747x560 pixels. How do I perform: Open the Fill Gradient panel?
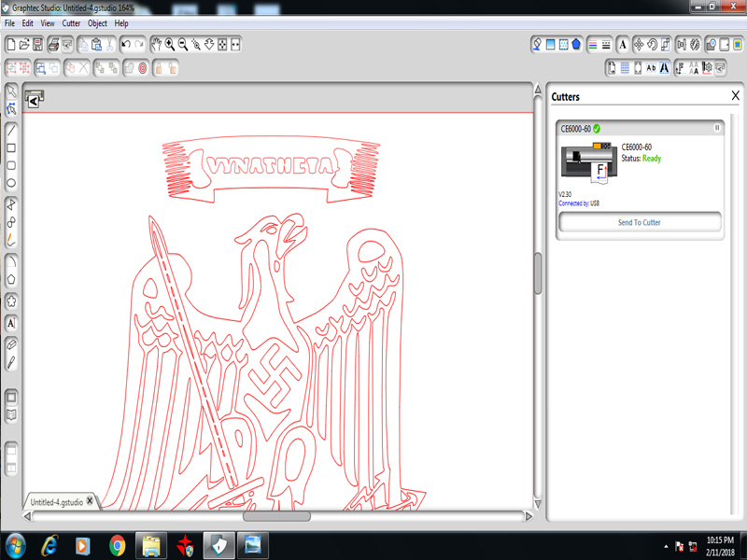pos(550,45)
